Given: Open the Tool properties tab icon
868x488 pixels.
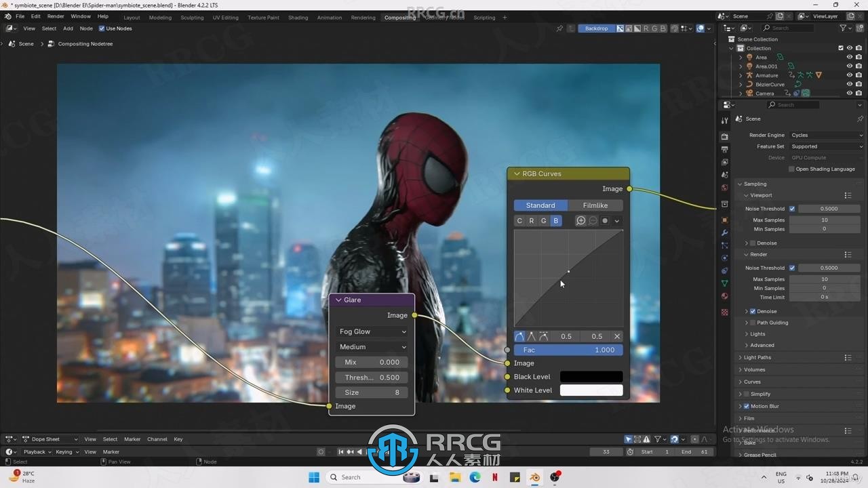Looking at the screenshot, I should 724,121.
